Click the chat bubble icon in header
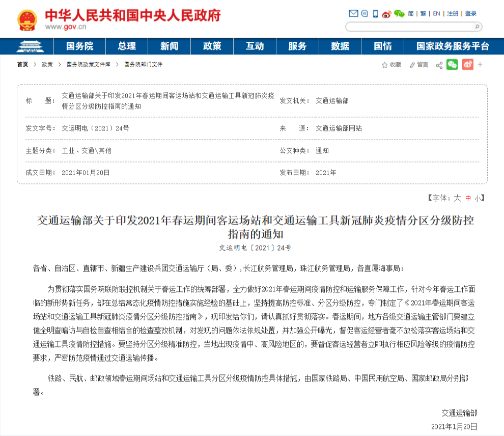 [365, 14]
